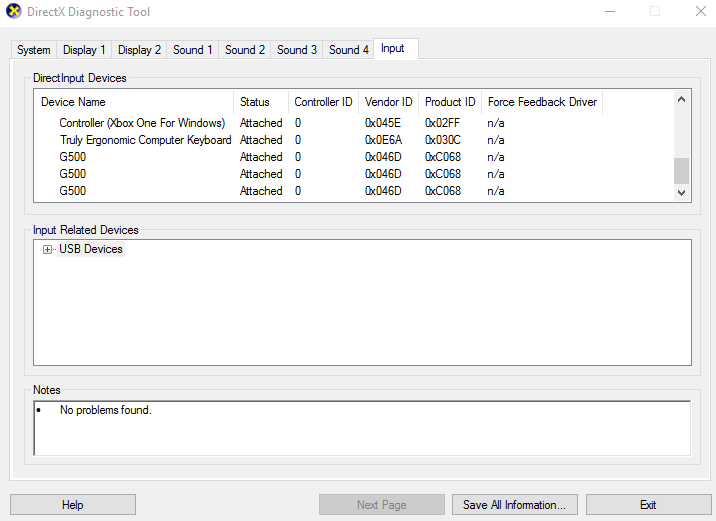
Task: Click product ID 0x02FF value
Action: [442, 123]
